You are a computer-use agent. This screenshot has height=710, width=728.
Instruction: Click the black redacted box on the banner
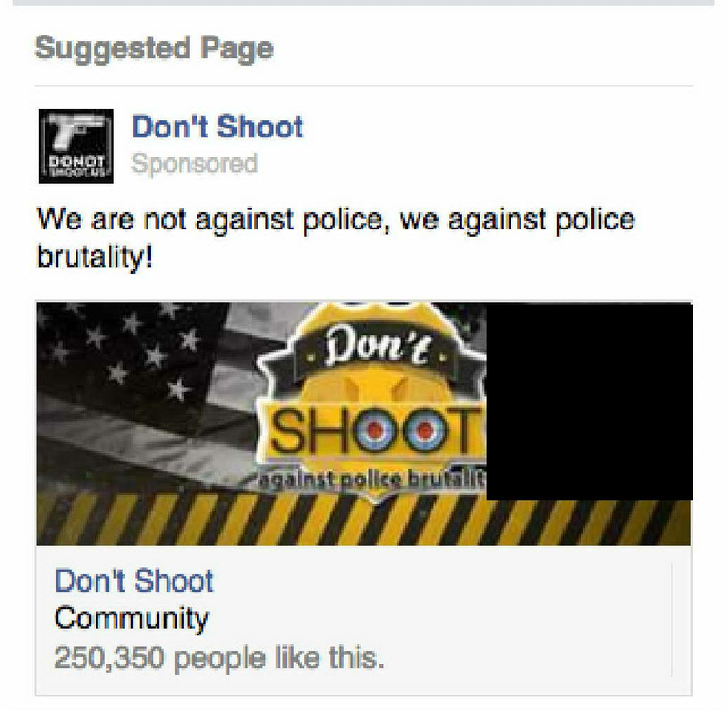pos(590,401)
